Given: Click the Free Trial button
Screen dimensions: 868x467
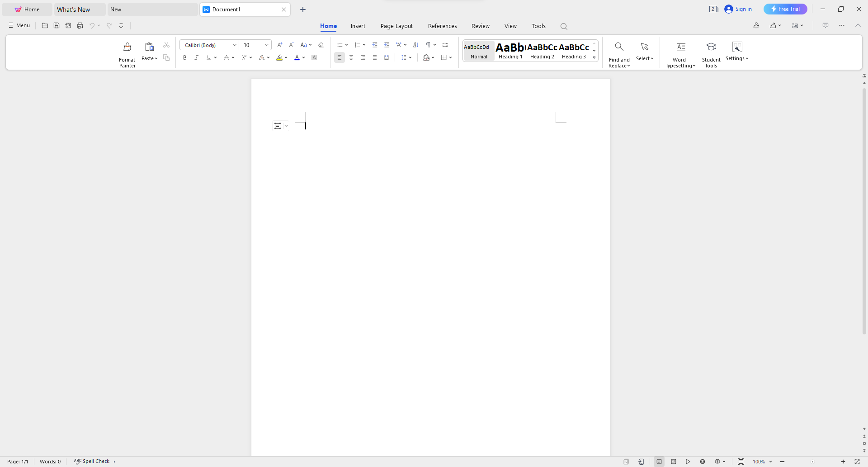Looking at the screenshot, I should [x=785, y=9].
